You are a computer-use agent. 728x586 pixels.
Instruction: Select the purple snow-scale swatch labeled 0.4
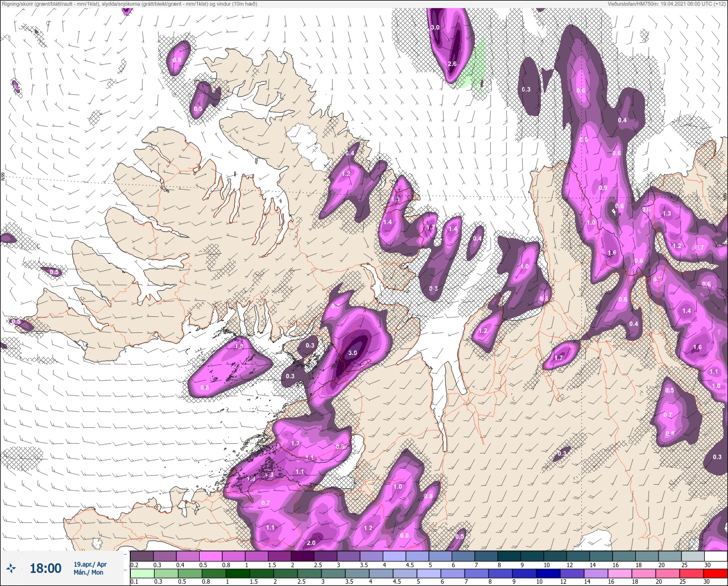click(188, 556)
